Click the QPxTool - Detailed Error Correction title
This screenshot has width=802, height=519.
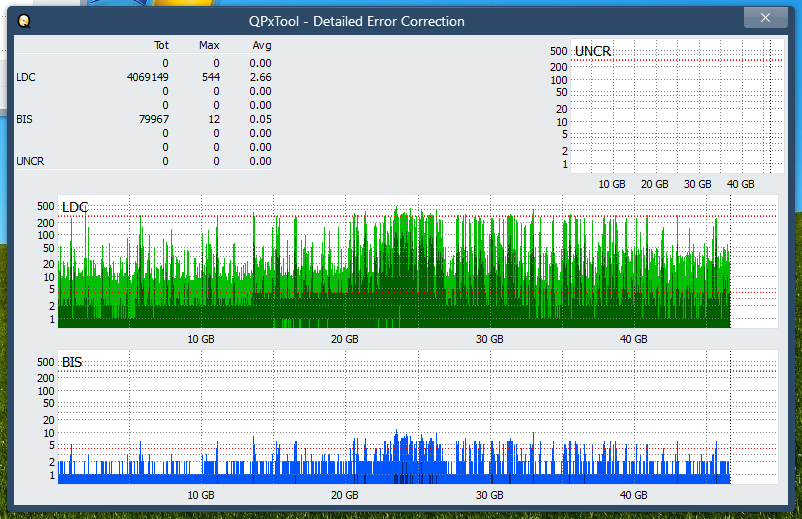click(x=357, y=21)
